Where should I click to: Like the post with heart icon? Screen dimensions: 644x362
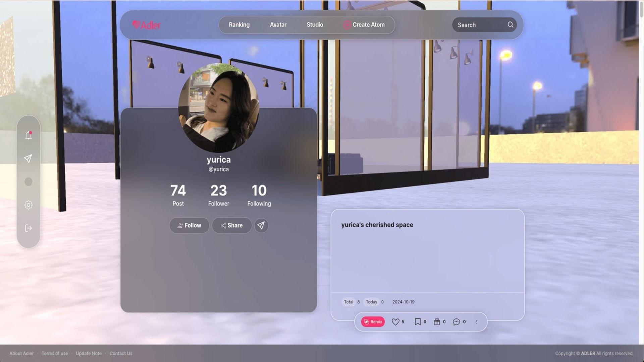[x=395, y=322]
